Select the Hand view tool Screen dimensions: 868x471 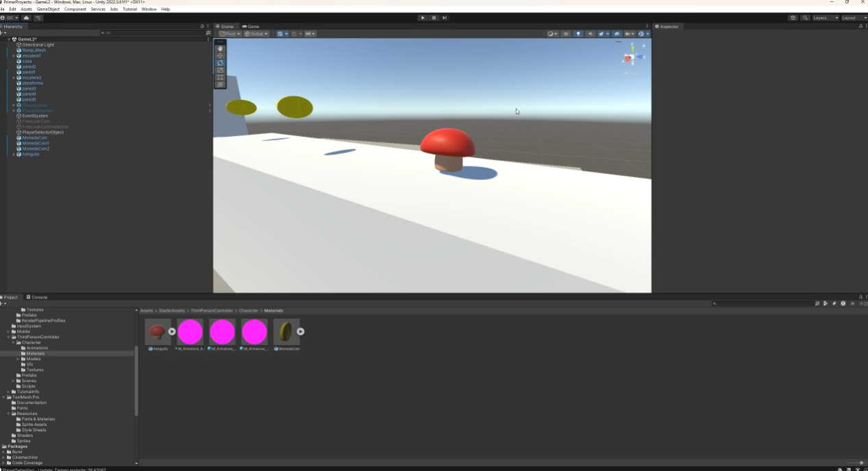click(x=220, y=49)
